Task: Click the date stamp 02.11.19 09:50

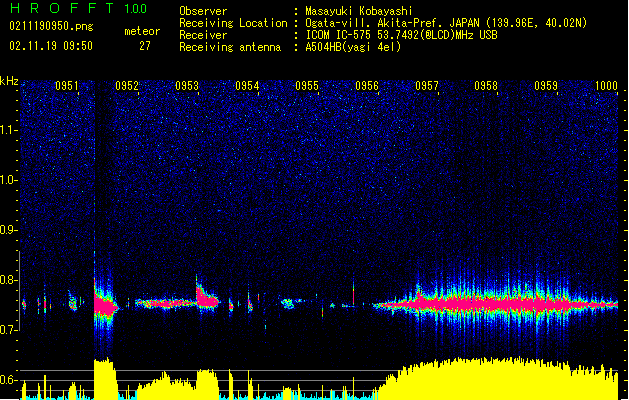Action: coord(51,46)
